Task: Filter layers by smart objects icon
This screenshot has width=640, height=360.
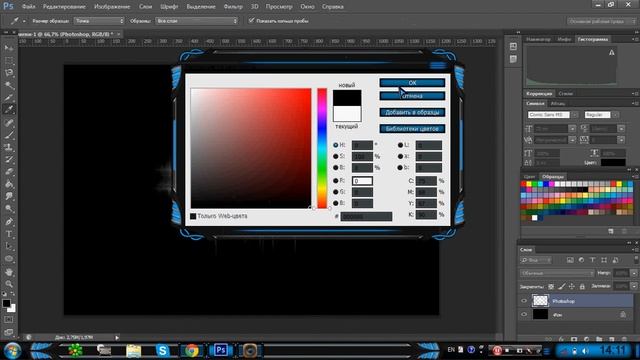Action: point(615,260)
